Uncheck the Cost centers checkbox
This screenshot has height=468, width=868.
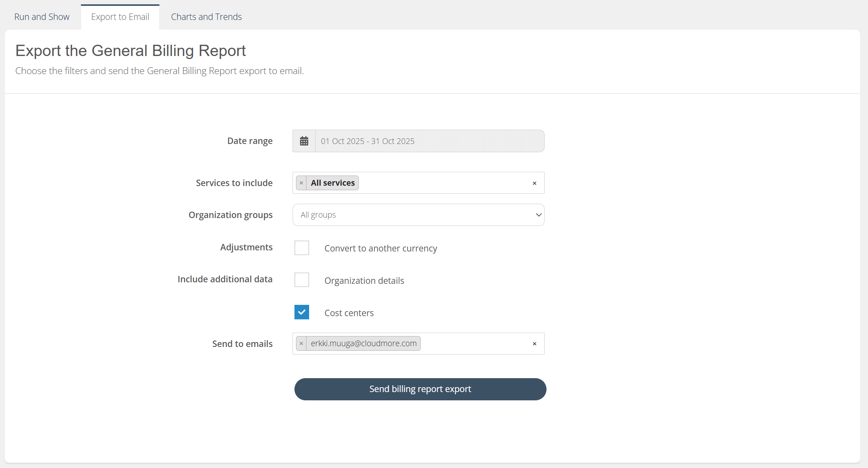coord(302,312)
